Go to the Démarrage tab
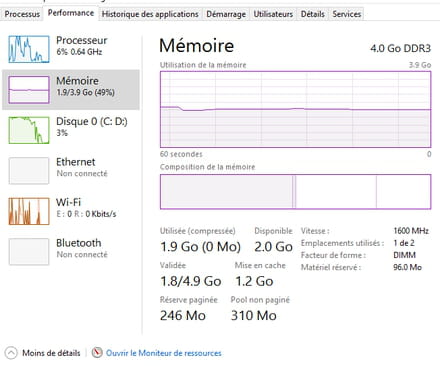This screenshot has height=366, width=440. pos(226,14)
